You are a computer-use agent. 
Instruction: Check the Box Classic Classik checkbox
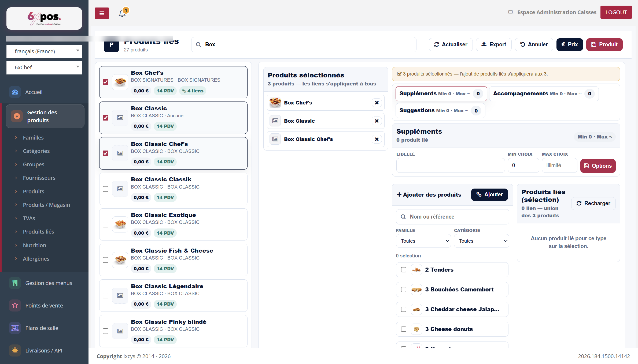coord(106,189)
